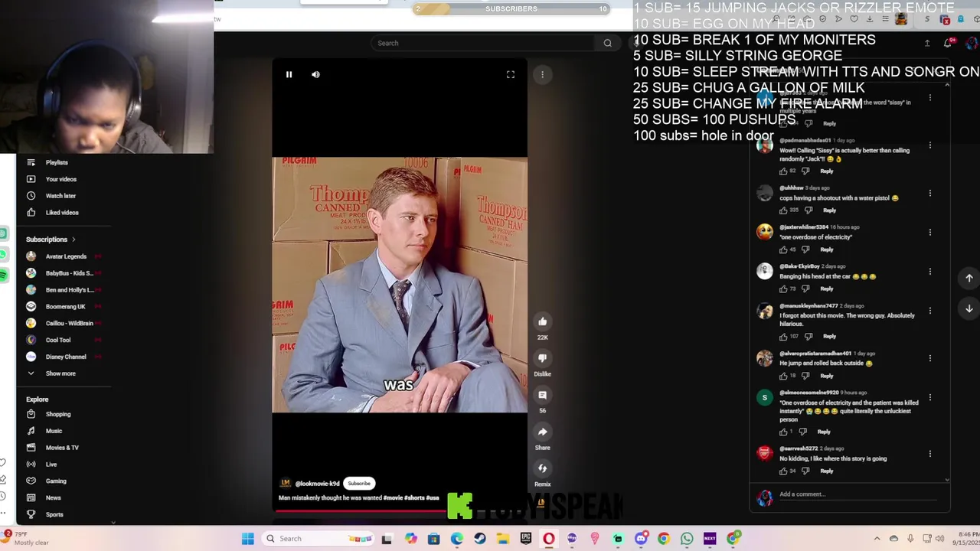
Task: Remix this Shorts video
Action: 542,468
